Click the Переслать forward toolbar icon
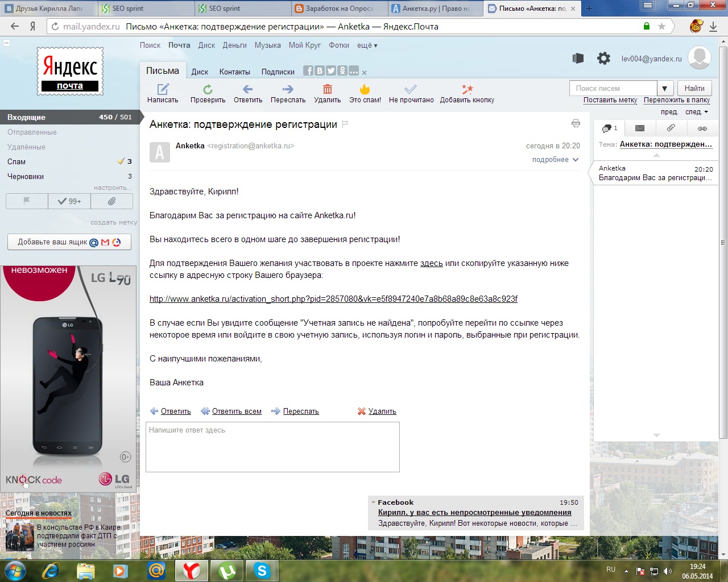 click(x=288, y=89)
